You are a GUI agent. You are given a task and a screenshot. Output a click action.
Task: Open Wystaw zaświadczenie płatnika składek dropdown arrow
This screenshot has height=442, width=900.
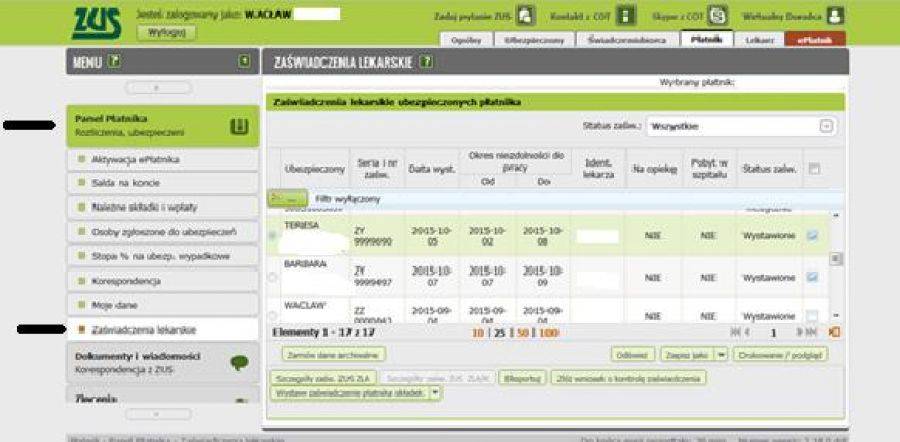(x=436, y=393)
